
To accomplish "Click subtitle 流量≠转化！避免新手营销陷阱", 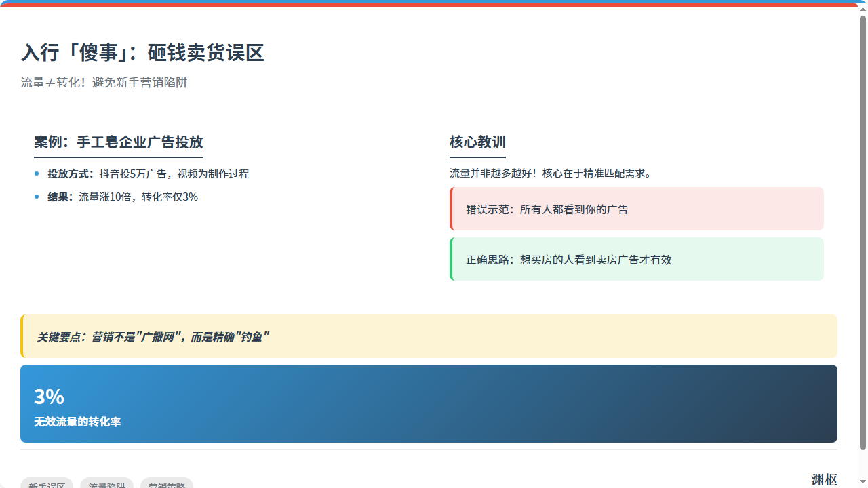I will point(104,83).
